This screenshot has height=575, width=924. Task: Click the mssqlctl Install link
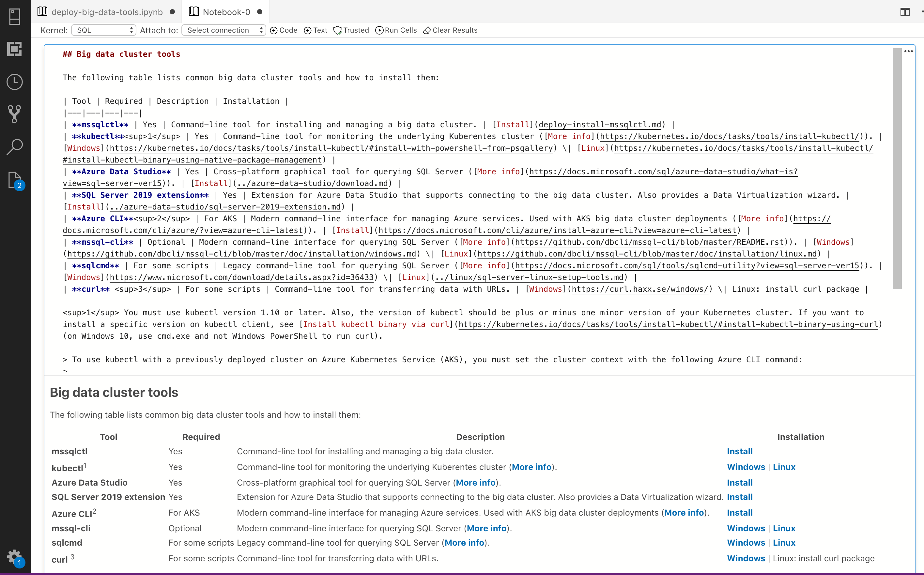click(x=739, y=451)
